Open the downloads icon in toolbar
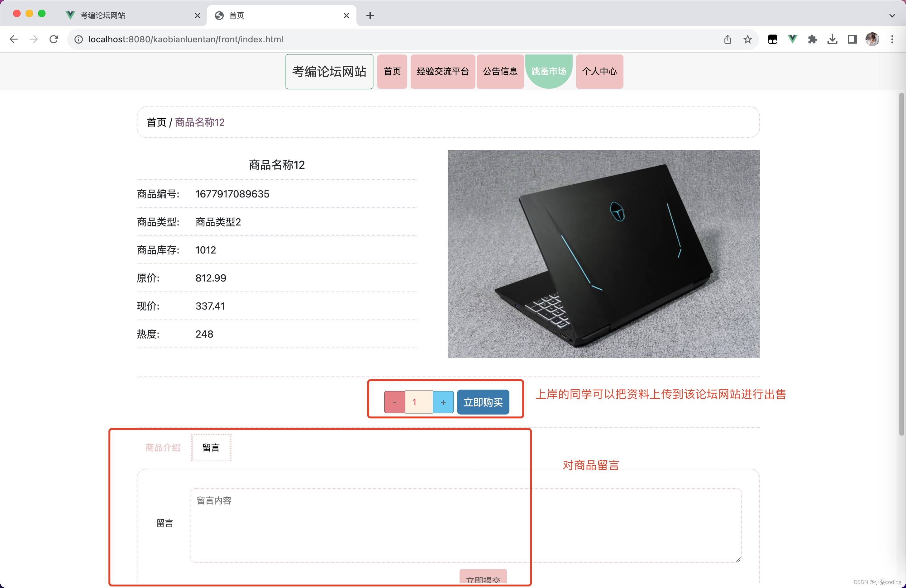906x588 pixels. [832, 39]
